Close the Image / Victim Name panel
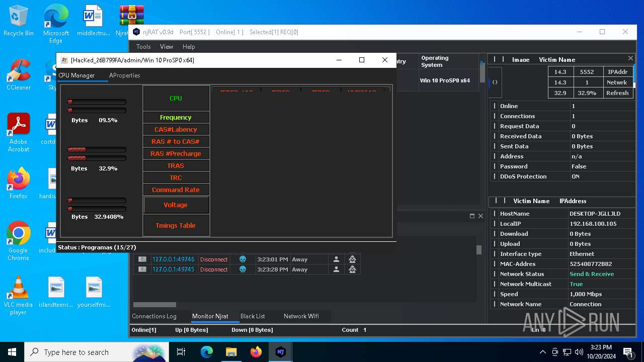Image resolution: width=644 pixels, height=362 pixels. tap(630, 58)
